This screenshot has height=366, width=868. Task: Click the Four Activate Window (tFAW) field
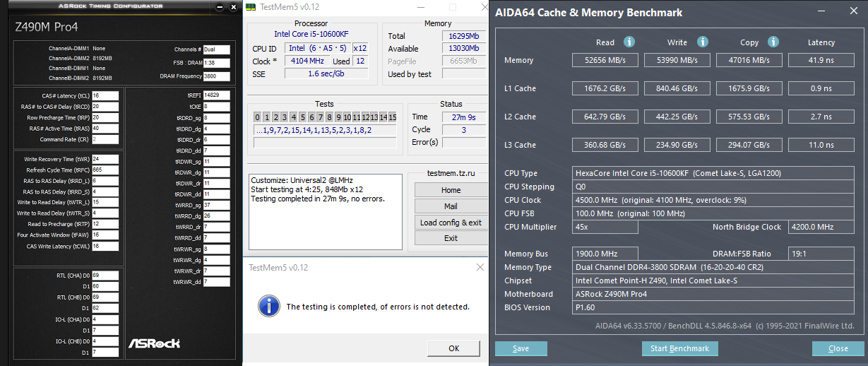tap(105, 235)
